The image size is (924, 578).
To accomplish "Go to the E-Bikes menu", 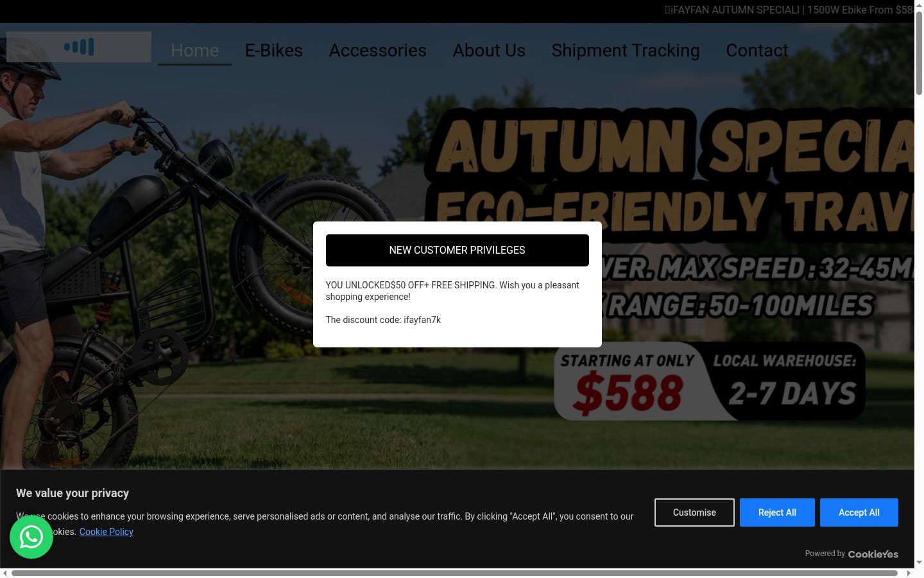I will point(274,50).
